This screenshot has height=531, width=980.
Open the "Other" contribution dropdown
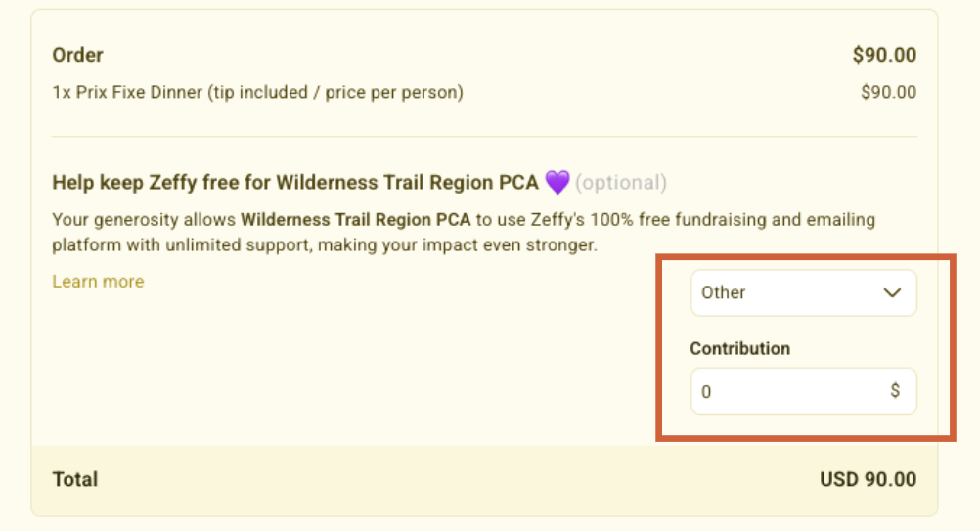pyautogui.click(x=803, y=292)
